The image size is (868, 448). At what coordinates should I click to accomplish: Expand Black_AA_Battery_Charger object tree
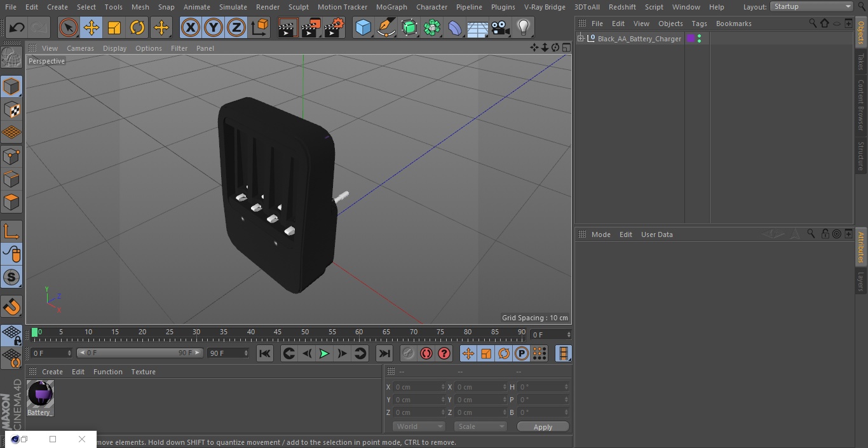581,39
